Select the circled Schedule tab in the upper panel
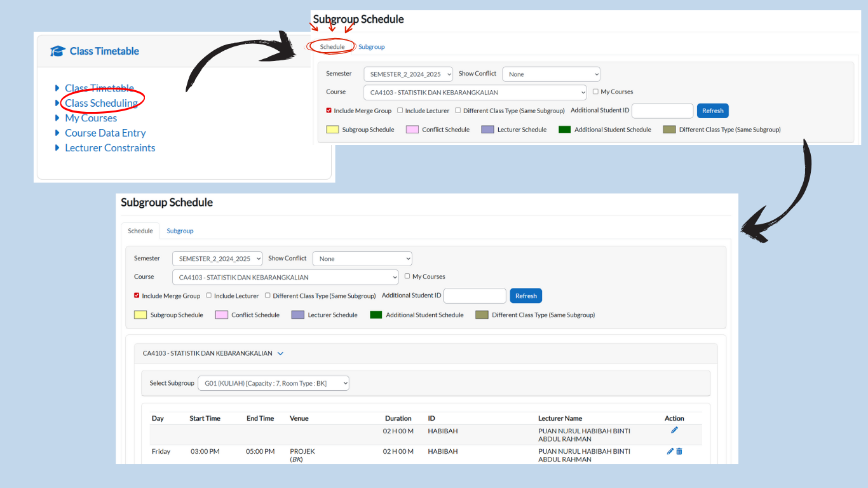Screen dimensions: 868x488 point(332,47)
